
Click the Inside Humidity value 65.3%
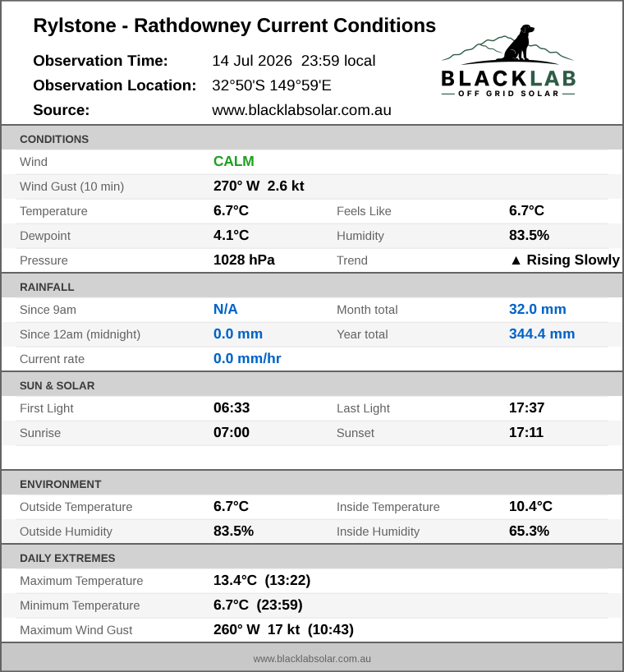[529, 531]
